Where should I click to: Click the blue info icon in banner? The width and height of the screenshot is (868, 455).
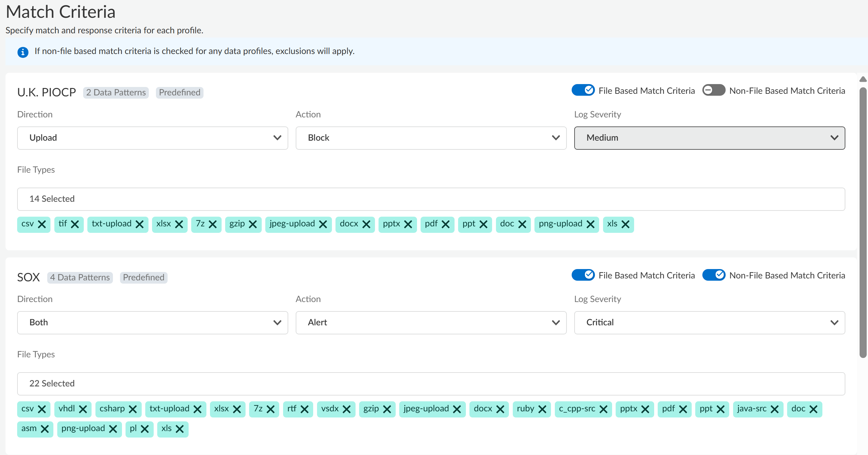coord(23,52)
